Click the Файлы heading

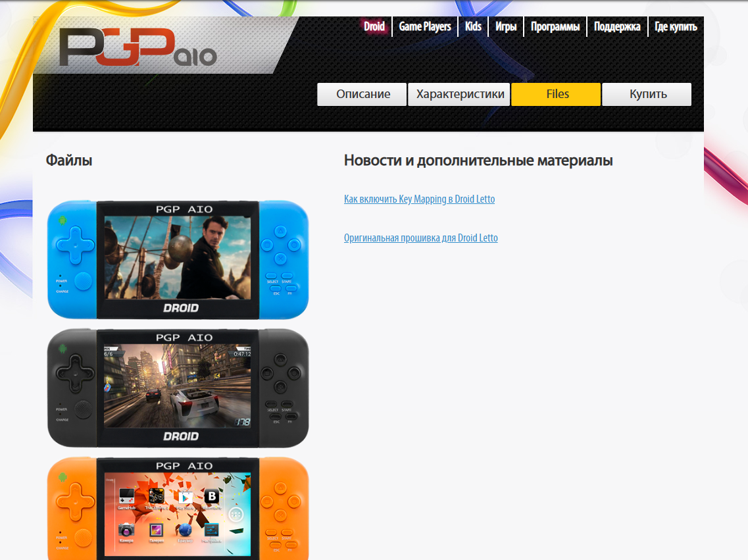[x=68, y=161]
